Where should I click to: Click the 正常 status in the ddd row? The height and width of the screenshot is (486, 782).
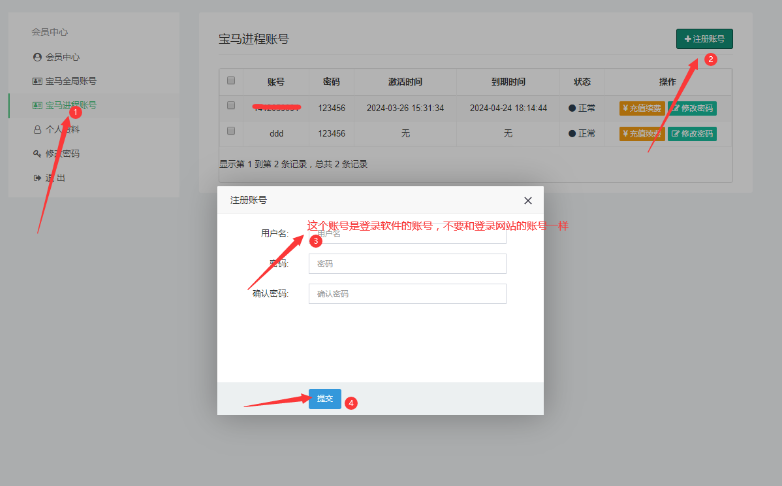[x=582, y=133]
